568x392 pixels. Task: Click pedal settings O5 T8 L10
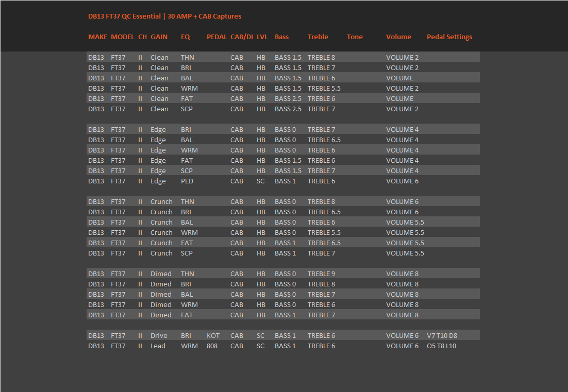point(441,346)
